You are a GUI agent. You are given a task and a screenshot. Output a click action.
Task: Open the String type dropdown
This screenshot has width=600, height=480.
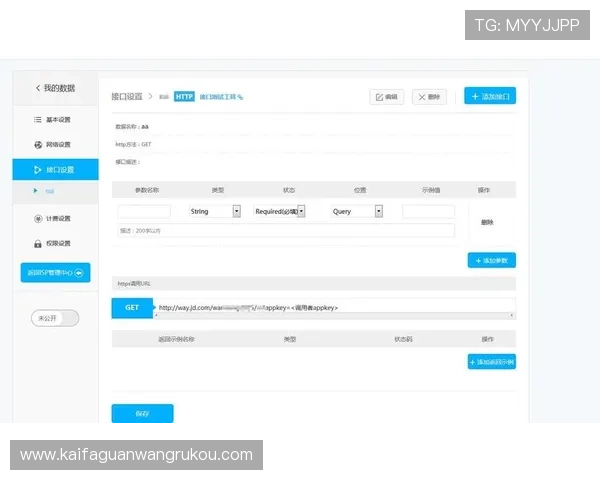237,212
